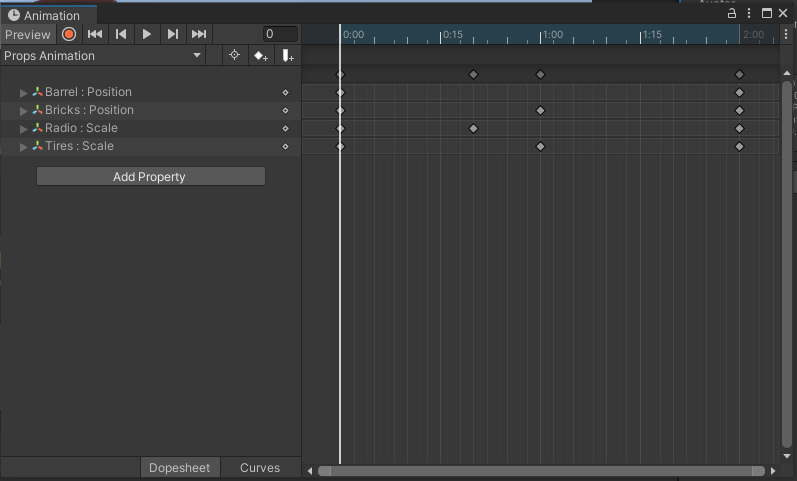Select summary row keyframe at 1:00

540,75
